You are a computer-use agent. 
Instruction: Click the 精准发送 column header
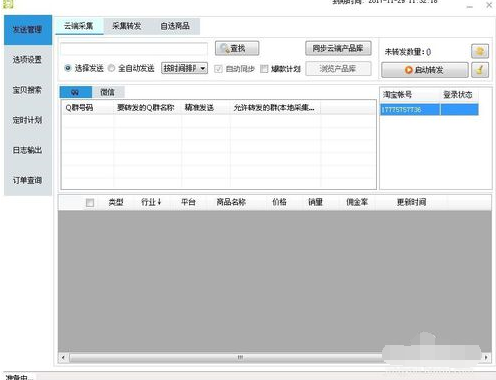206,108
